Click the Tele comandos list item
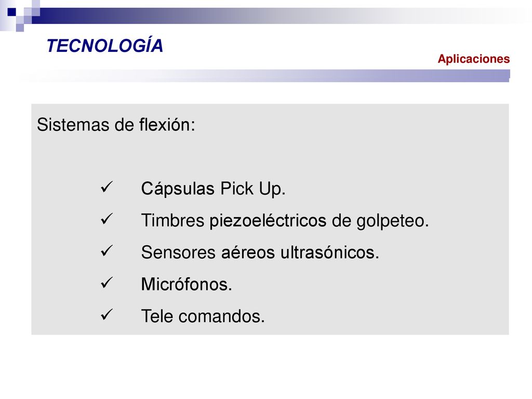 point(203,316)
